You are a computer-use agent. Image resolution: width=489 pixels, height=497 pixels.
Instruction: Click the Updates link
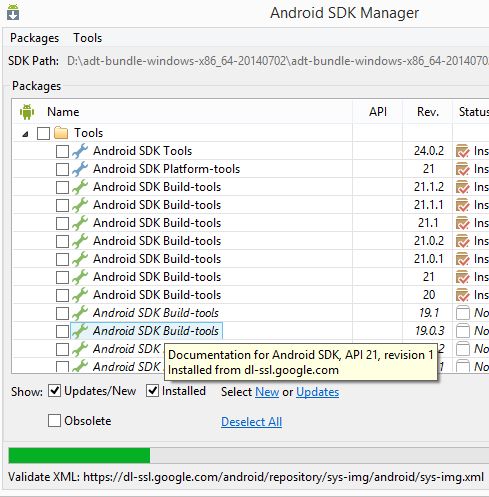317,392
